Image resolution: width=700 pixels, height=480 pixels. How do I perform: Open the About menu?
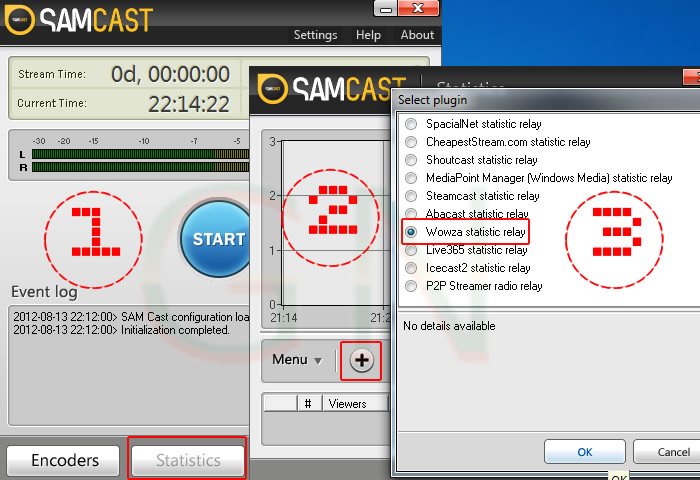[417, 35]
